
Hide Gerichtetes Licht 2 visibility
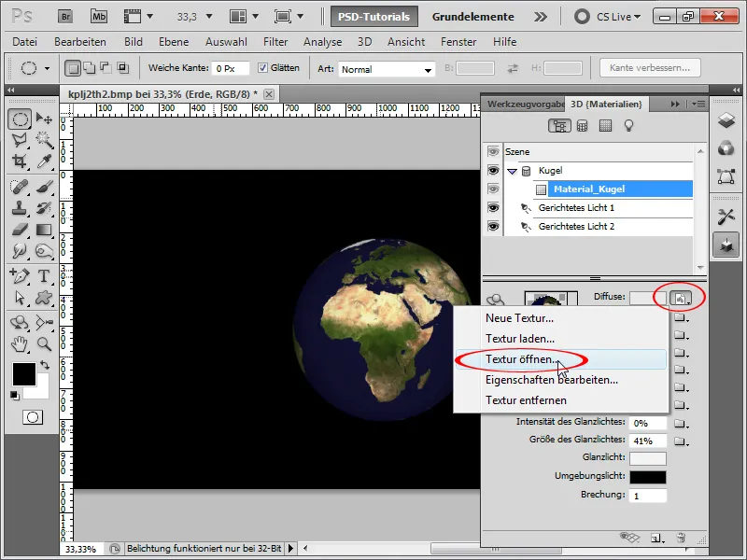[493, 227]
